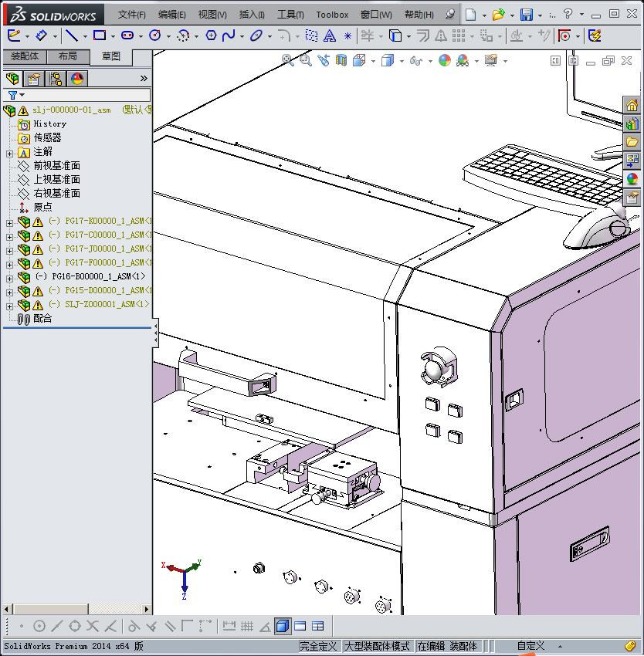Toggle the four-pane viewport layout button
This screenshot has height=656, width=644.
pyautogui.click(x=317, y=626)
